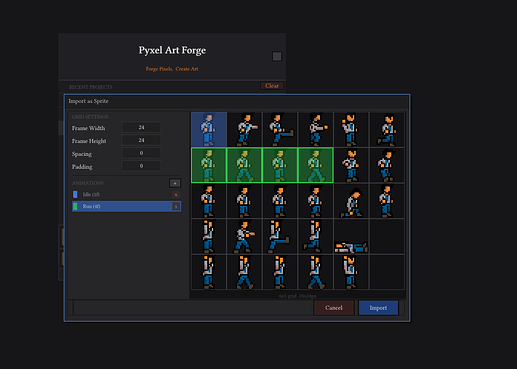
Task: Select the lying-down character frame
Action: (x=351, y=236)
